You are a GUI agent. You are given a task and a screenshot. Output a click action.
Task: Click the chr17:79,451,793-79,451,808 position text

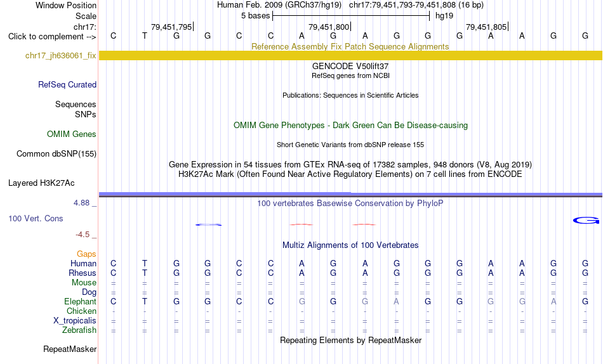point(416,5)
